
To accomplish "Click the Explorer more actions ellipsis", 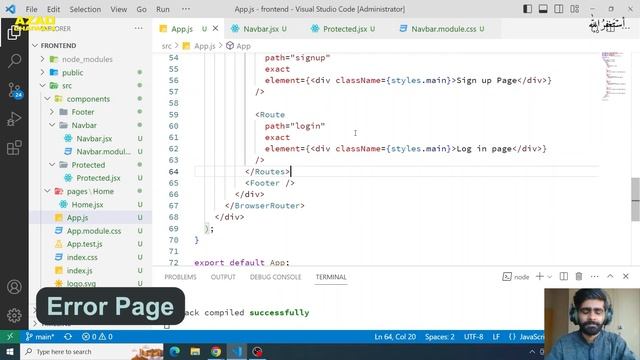I will pos(139,29).
